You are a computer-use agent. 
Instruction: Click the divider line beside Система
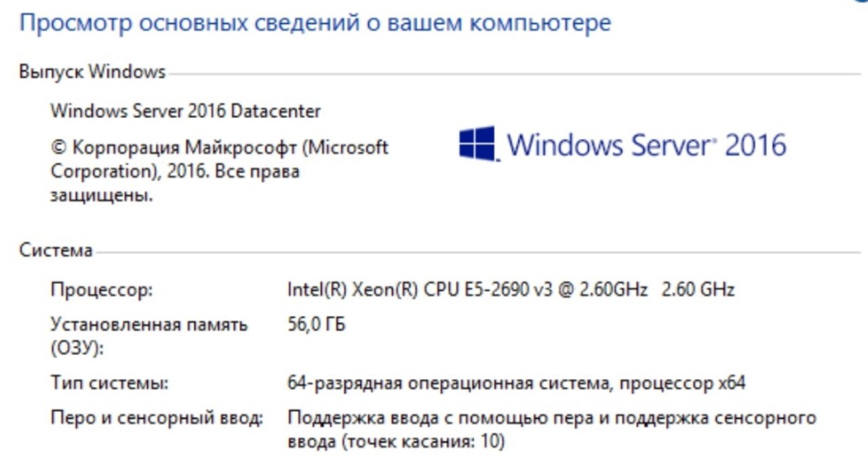[x=477, y=253]
